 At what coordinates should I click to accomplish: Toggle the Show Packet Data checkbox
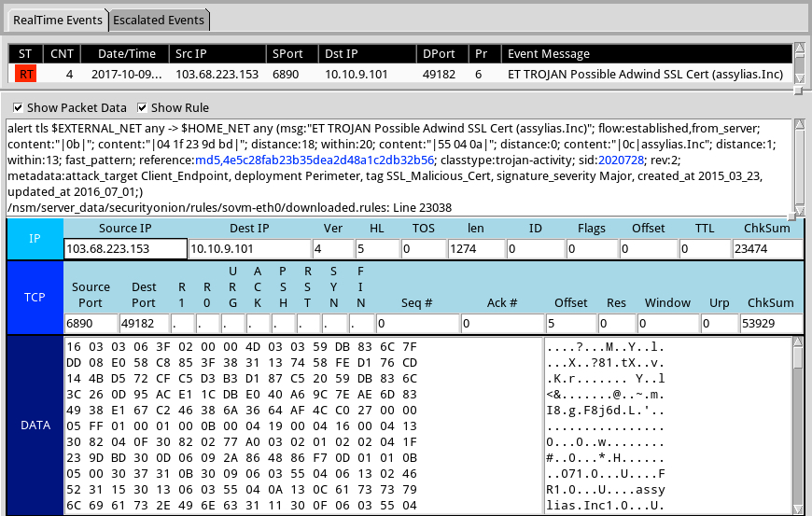pos(18,107)
